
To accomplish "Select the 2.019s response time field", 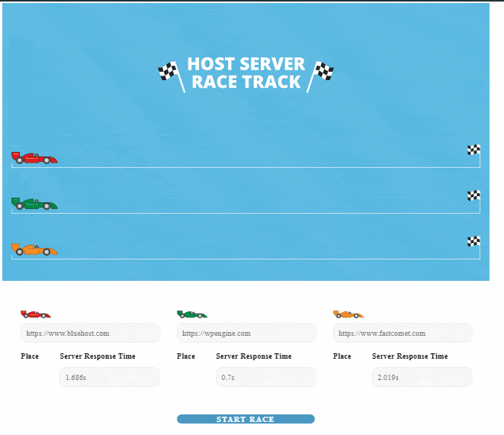I will (422, 377).
